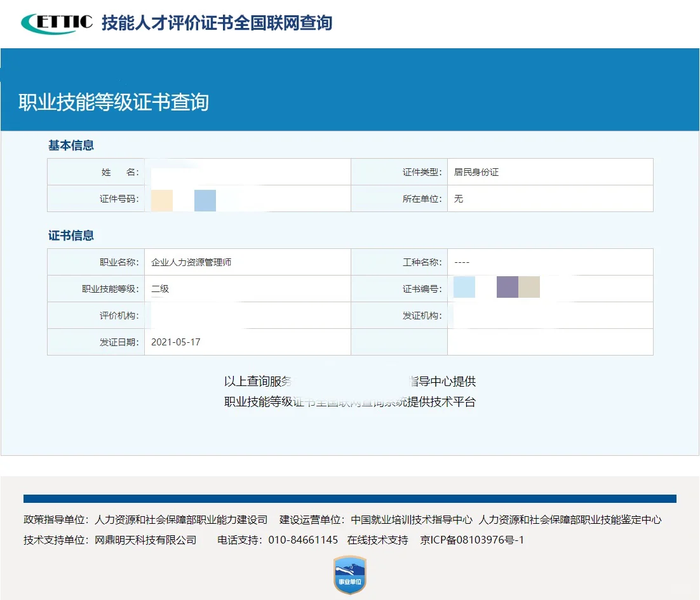The width and height of the screenshot is (700, 600).
Task: Click the 事业单位 badge at page bottom
Action: (x=349, y=575)
